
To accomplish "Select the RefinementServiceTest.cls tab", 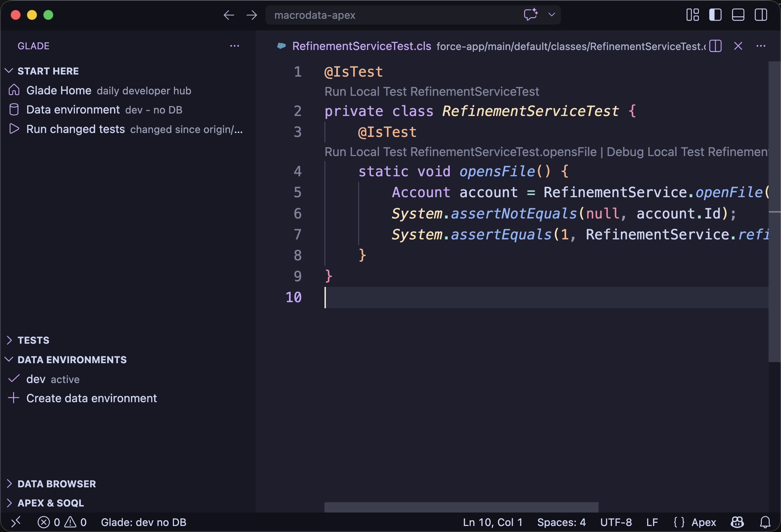I will point(362,46).
